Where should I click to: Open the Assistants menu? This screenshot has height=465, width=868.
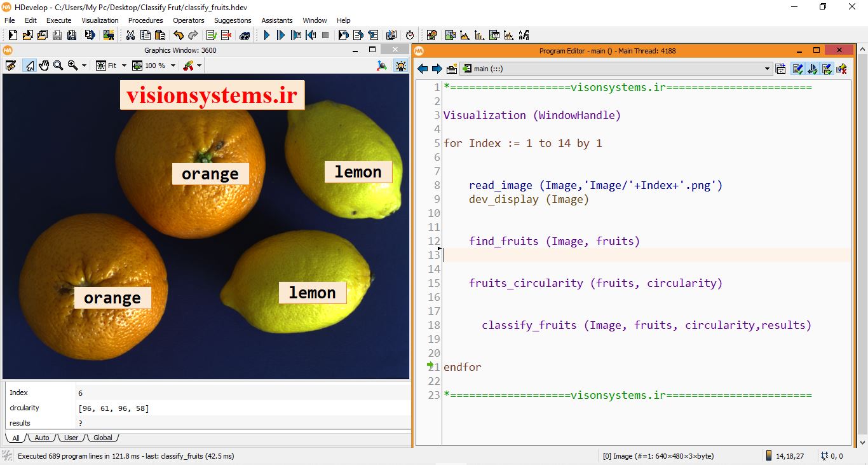pos(277,20)
